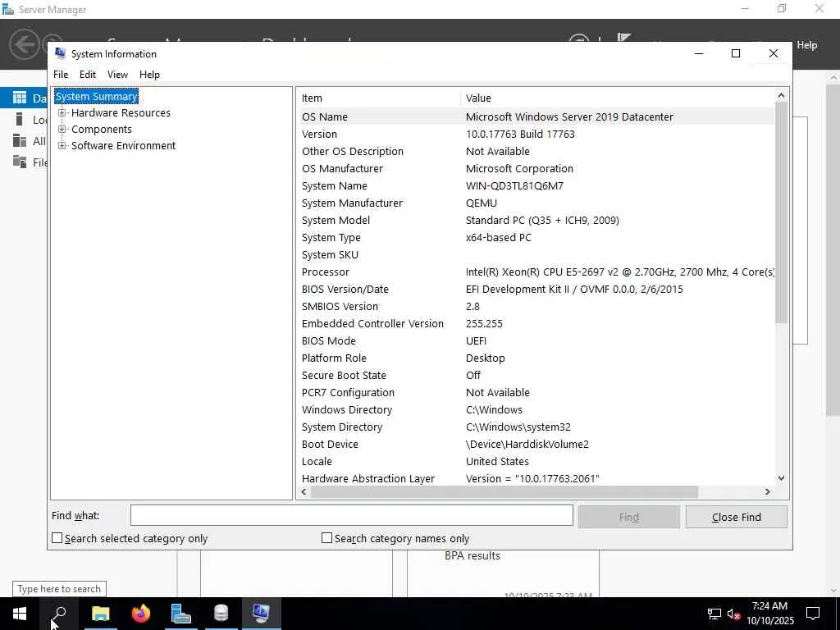Click the value x64-based PC

(498, 237)
